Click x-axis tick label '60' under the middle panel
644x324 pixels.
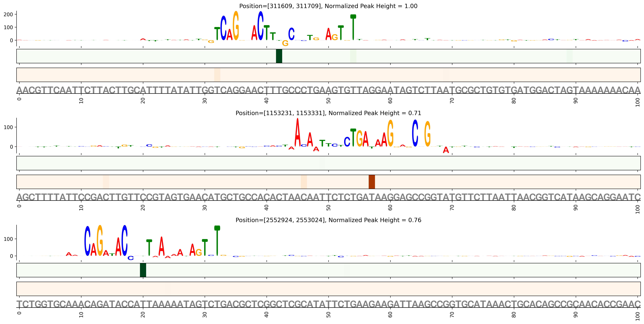[x=390, y=208]
